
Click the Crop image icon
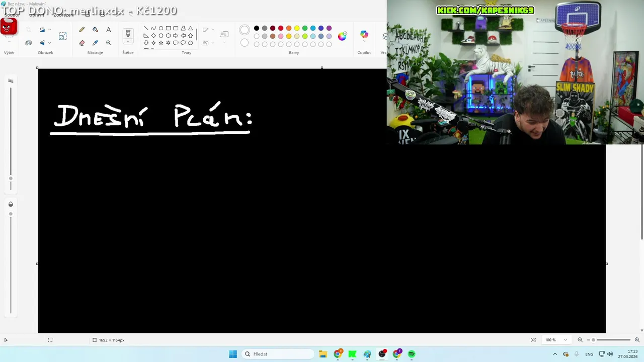coord(28,30)
